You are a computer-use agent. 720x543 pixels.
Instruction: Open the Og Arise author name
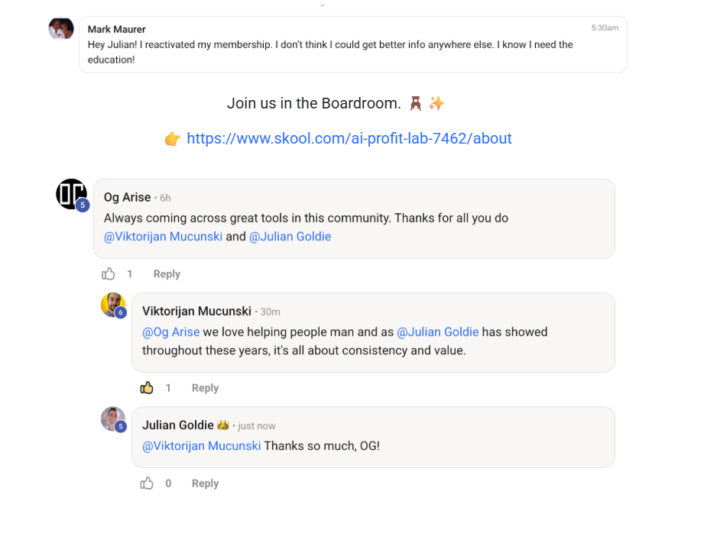tap(125, 198)
